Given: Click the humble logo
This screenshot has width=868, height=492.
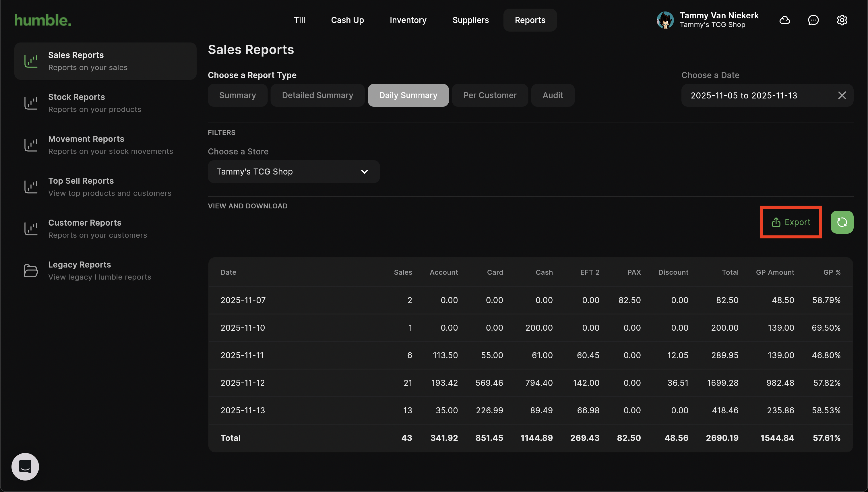Looking at the screenshot, I should click(43, 20).
